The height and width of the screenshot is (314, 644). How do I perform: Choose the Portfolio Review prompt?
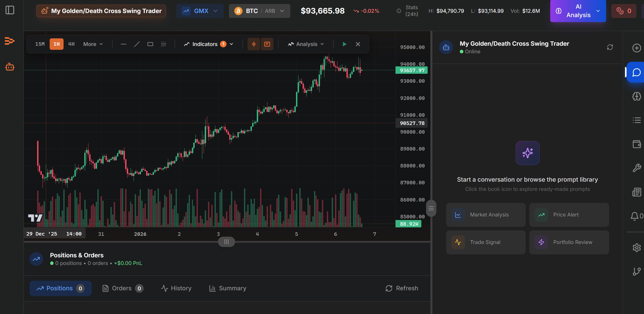pos(569,242)
